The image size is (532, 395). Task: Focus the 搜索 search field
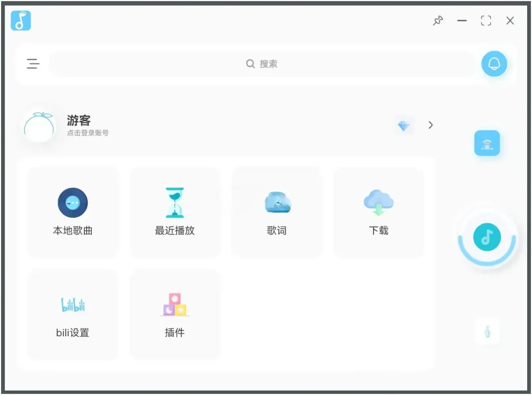[262, 64]
